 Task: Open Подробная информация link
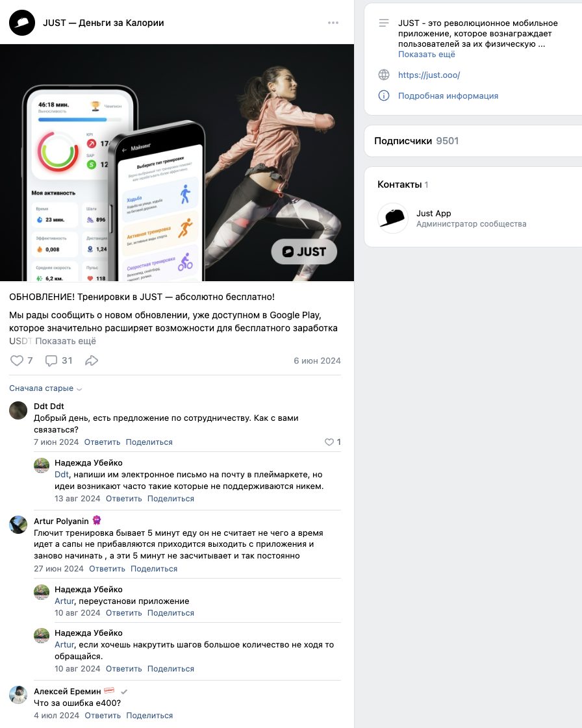[x=448, y=95]
